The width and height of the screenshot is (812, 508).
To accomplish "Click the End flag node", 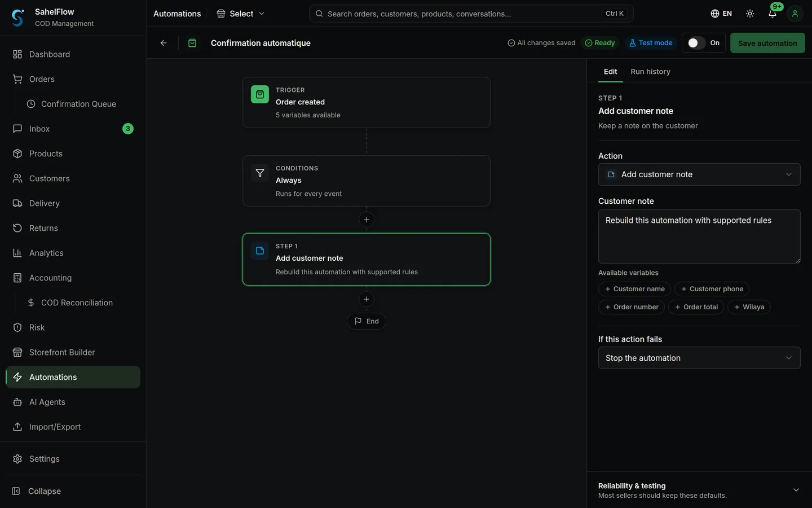I will tap(367, 321).
